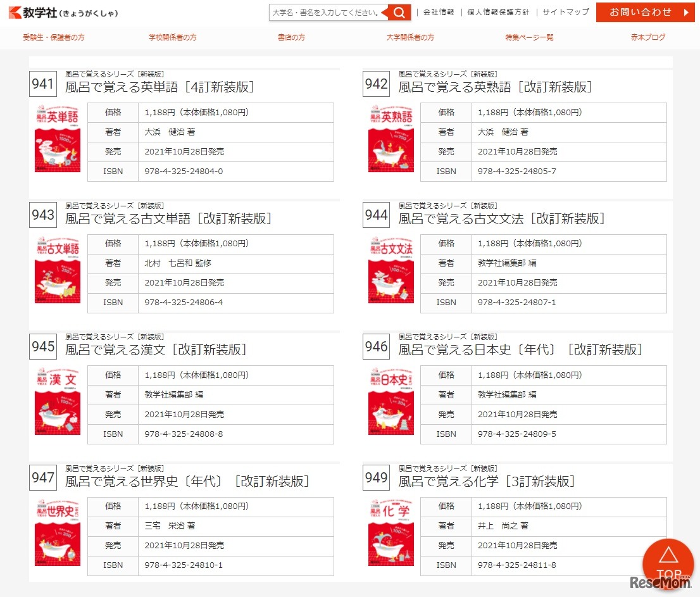
Task: Click the number box 945
Action: (x=43, y=346)
